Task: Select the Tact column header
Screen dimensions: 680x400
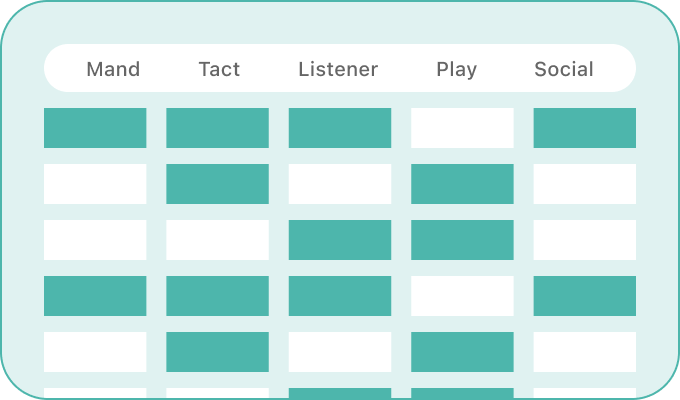Action: 219,69
